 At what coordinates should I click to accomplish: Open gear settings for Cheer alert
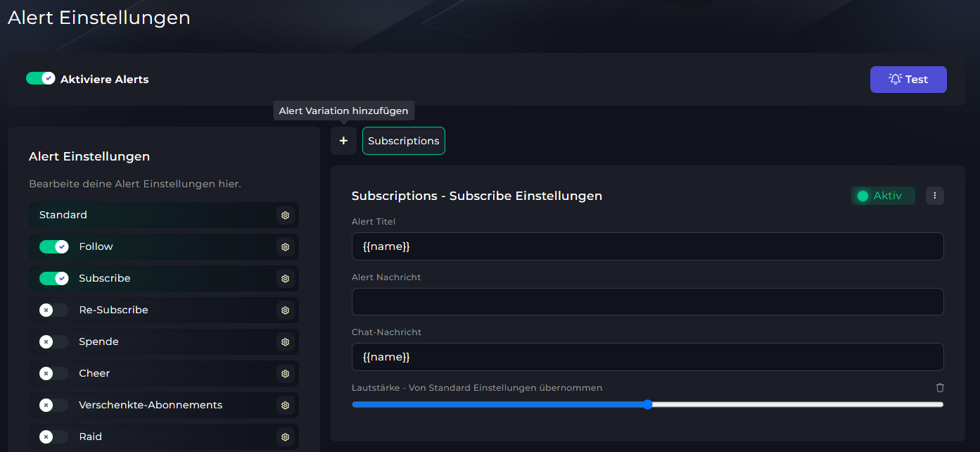coord(285,373)
